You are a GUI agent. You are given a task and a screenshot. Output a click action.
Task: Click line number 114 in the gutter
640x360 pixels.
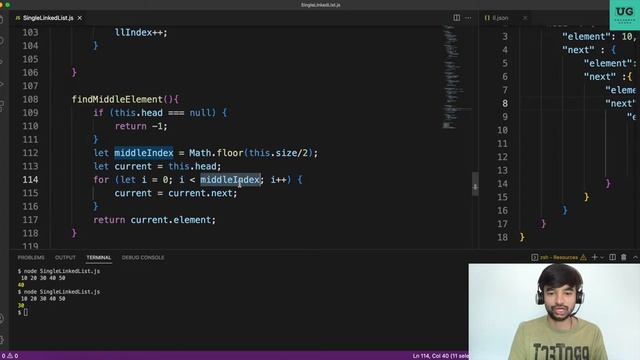pyautogui.click(x=31, y=180)
